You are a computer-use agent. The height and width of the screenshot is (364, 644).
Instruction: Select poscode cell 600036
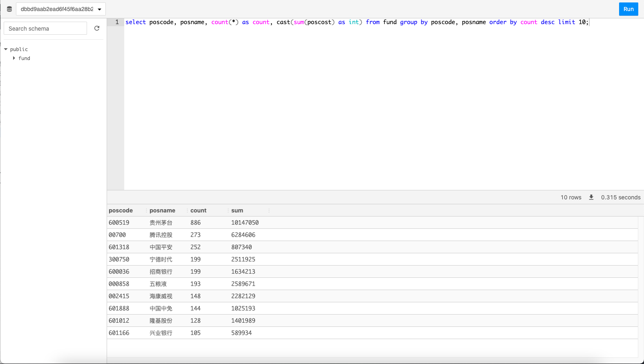tap(119, 272)
